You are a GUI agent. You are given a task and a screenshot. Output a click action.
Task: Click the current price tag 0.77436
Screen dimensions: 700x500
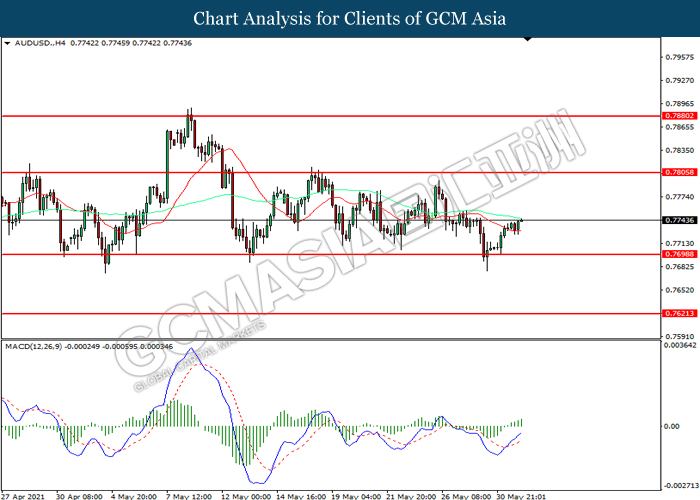point(679,220)
